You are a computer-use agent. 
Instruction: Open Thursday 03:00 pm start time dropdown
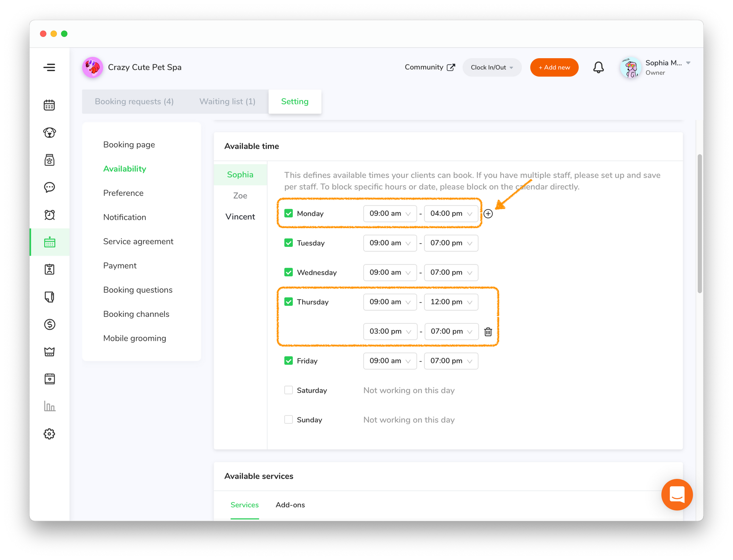coord(390,331)
